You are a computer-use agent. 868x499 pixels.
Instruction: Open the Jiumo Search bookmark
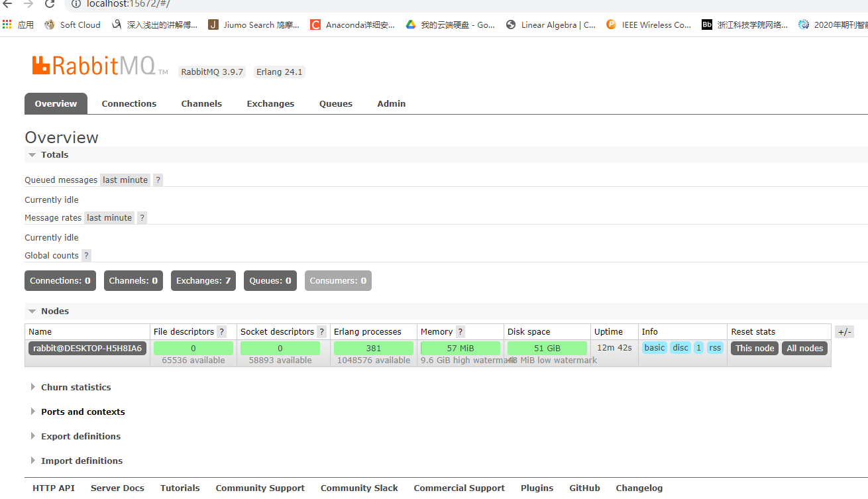(254, 25)
